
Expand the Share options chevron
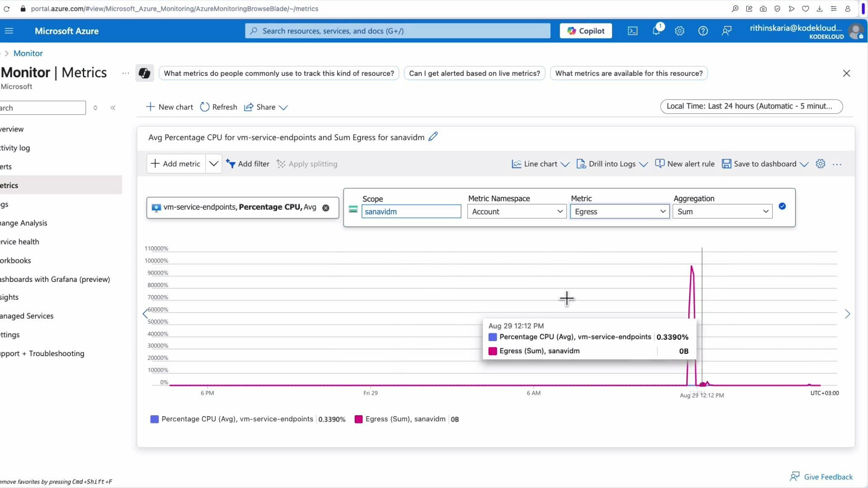coord(284,107)
